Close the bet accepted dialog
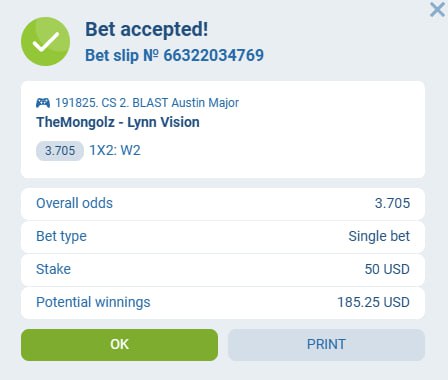The height and width of the screenshot is (380, 448). (437, 10)
